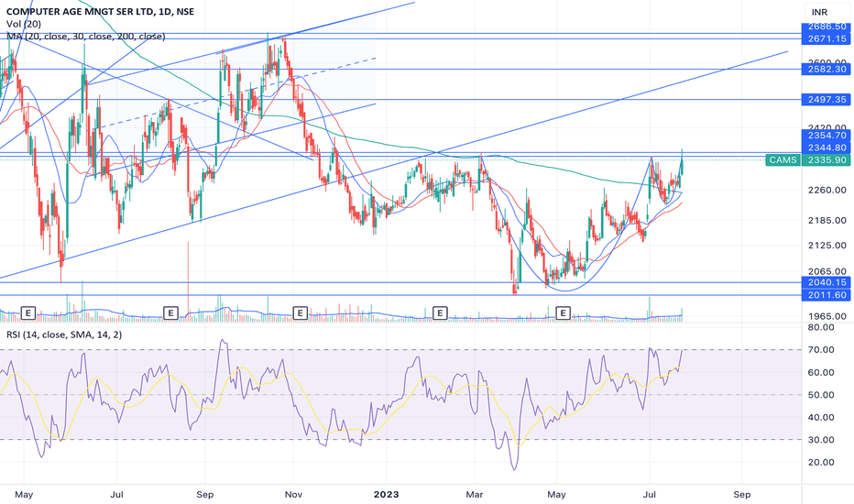Click the 2497.35 price level label
Viewport: 854px width, 504px height.
pos(827,99)
